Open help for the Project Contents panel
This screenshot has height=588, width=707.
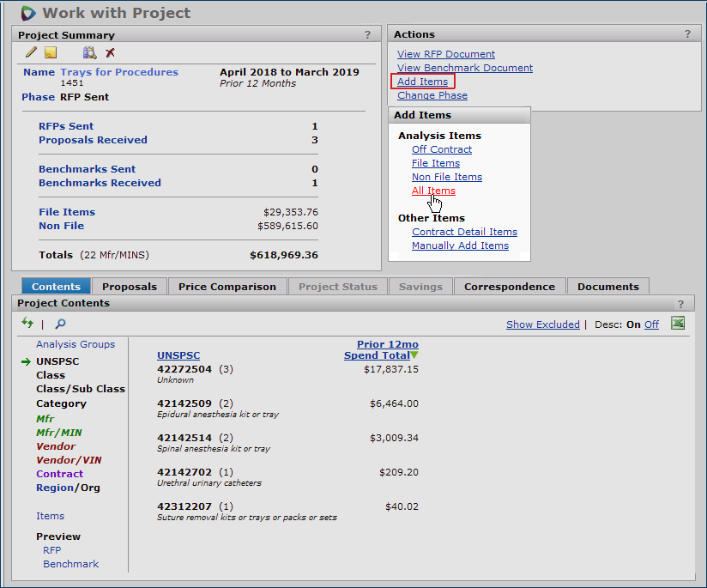tap(680, 304)
